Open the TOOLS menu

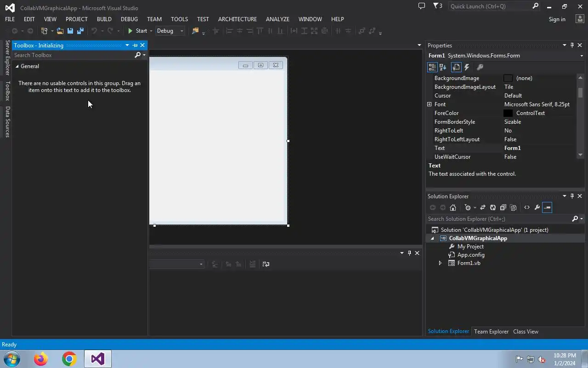tap(179, 19)
